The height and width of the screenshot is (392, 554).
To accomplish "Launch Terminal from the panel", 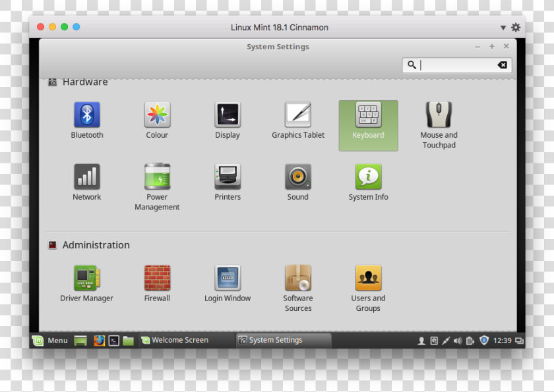I will point(113,341).
